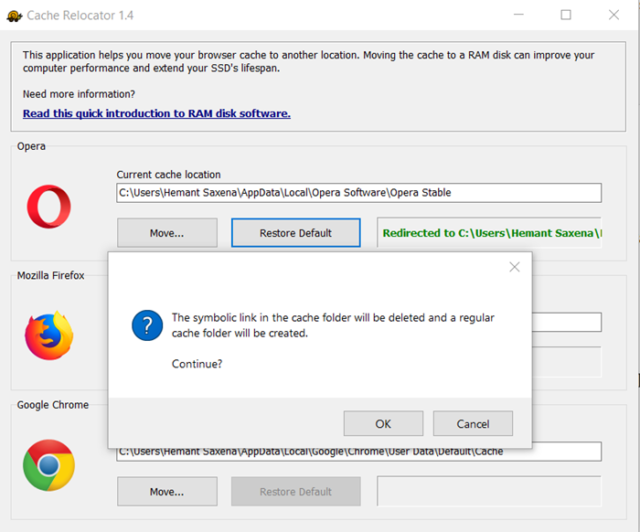
Task: Select the green Redirected status text
Action: point(491,233)
